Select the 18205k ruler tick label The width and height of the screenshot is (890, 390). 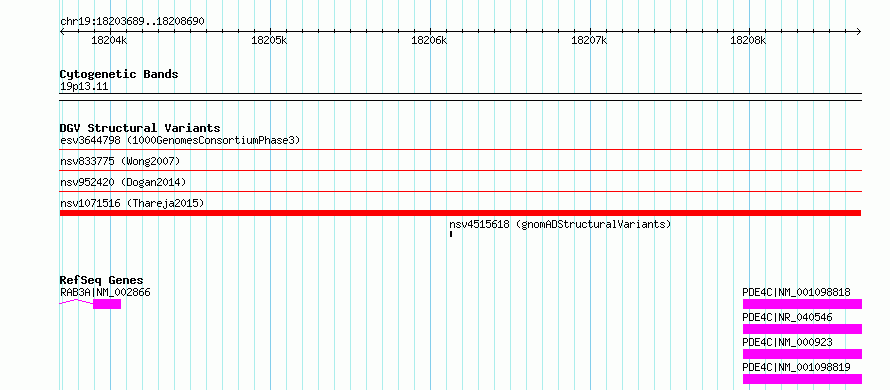(x=269, y=40)
